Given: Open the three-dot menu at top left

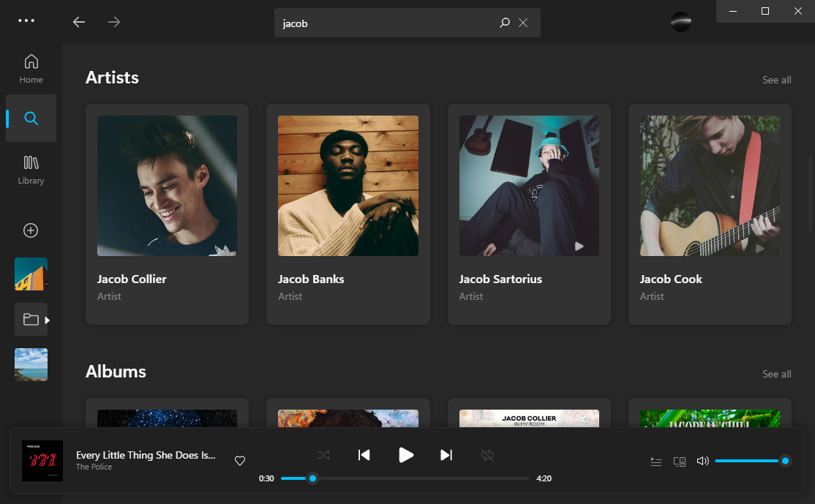Looking at the screenshot, I should 26,20.
